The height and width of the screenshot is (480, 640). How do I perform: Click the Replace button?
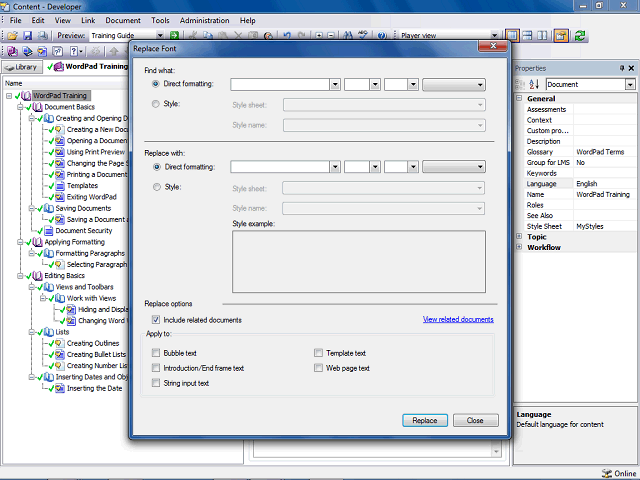pos(424,420)
